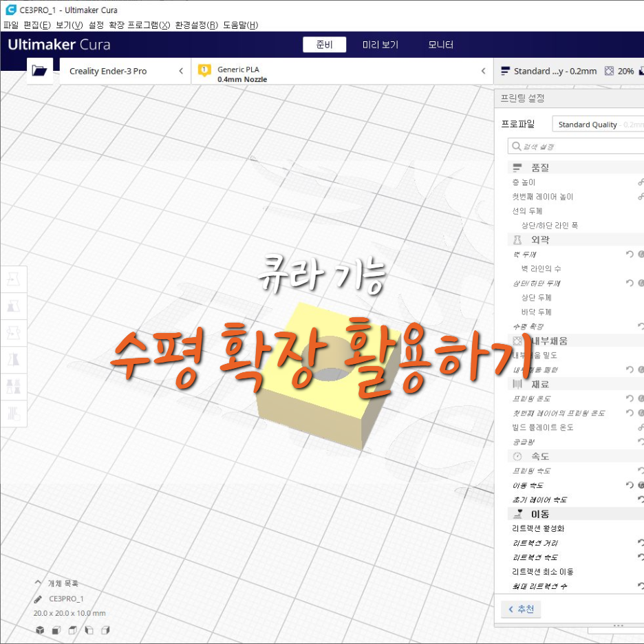This screenshot has width=644, height=644.
Task: Reset the 내부채움 패턴 setting value
Action: pyautogui.click(x=630, y=369)
